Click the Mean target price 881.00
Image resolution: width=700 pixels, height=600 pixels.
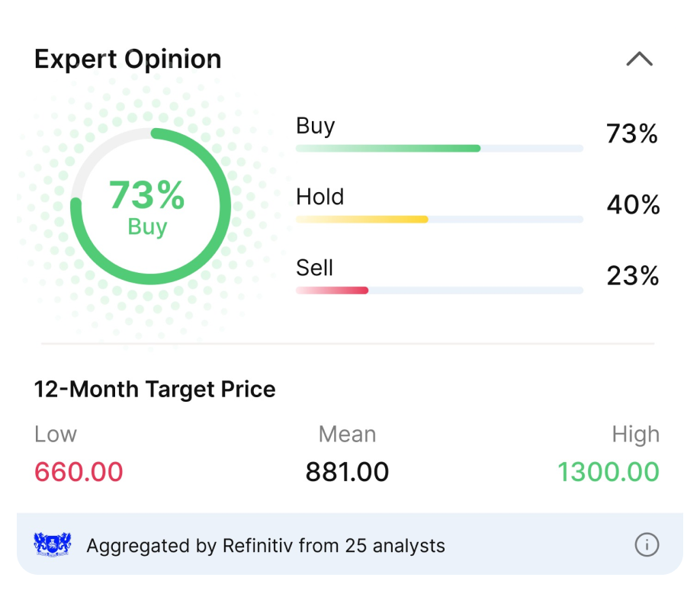pos(347,472)
